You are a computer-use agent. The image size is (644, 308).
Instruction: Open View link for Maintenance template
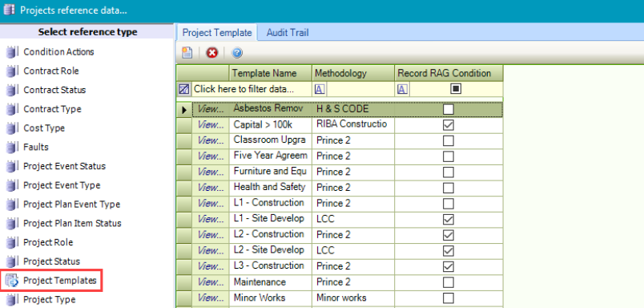pos(211,282)
